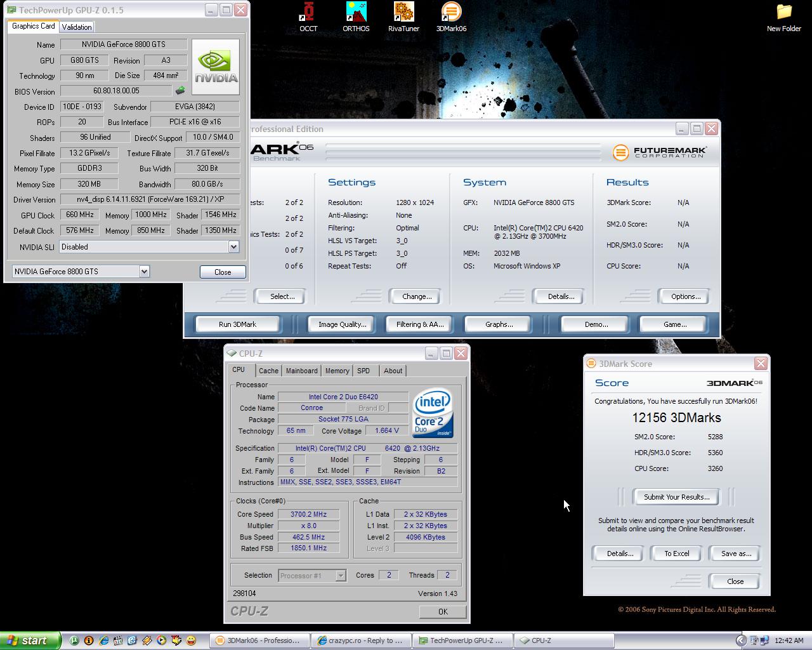
Task: Click the monitor tray icon beside the tray arrow
Action: point(754,640)
